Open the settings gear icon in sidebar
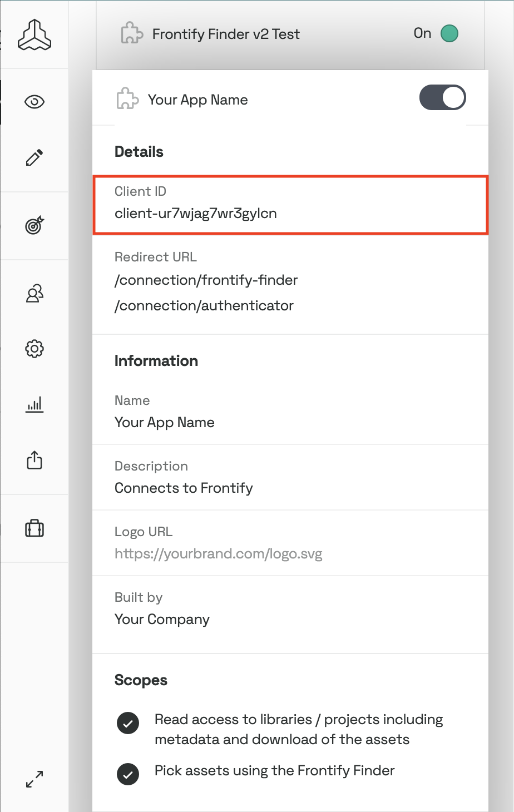Viewport: 514px width, 812px height. tap(34, 349)
